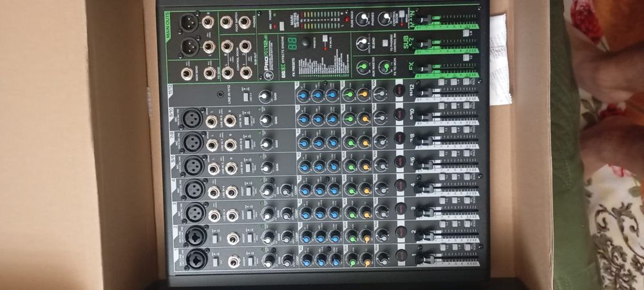Viewport: 644px width, 290px height.
Task: Toggle the Mute button on channel 2
Action: point(401,233)
